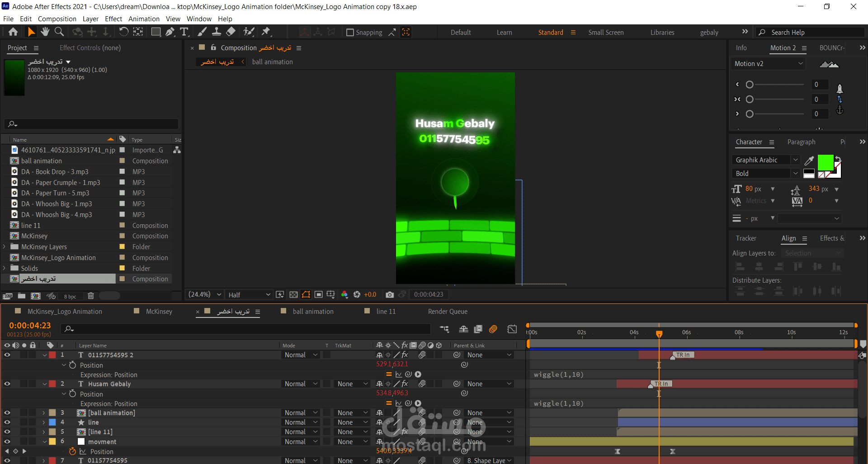Pick the Brush tool
Viewport: 868px width, 464px height.
tap(202, 32)
